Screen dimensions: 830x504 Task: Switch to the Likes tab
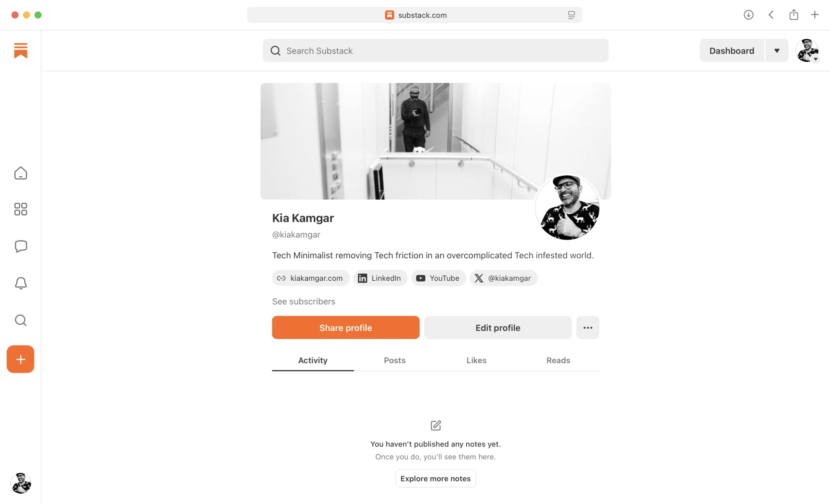(476, 360)
